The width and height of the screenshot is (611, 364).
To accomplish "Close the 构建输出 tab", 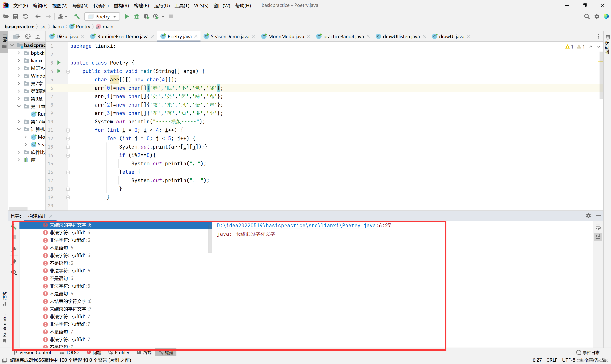I will [x=51, y=216].
